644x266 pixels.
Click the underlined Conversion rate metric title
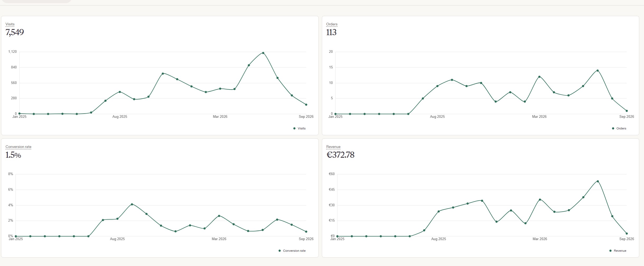click(x=18, y=147)
